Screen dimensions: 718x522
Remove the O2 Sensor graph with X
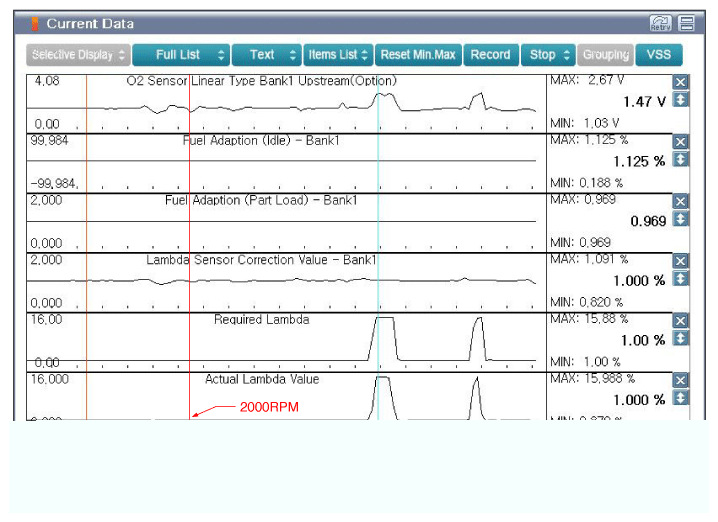pyautogui.click(x=681, y=82)
